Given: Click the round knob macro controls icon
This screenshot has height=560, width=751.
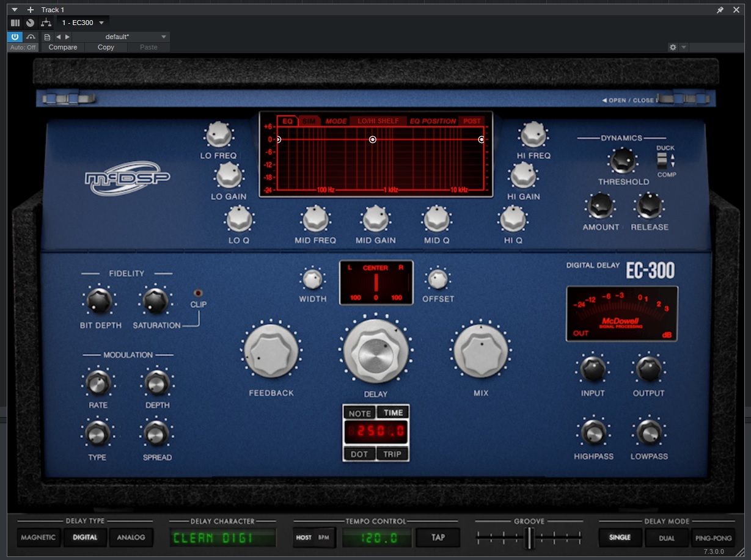Looking at the screenshot, I should coord(31,23).
